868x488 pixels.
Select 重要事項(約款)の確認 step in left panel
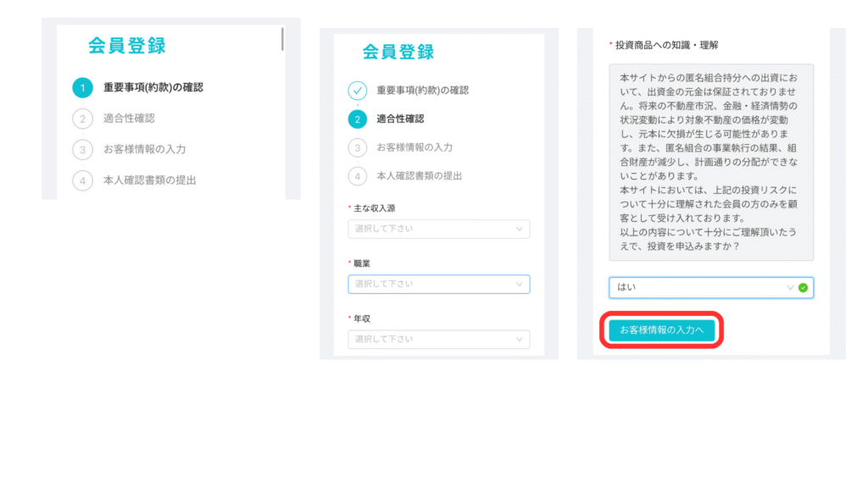click(153, 87)
